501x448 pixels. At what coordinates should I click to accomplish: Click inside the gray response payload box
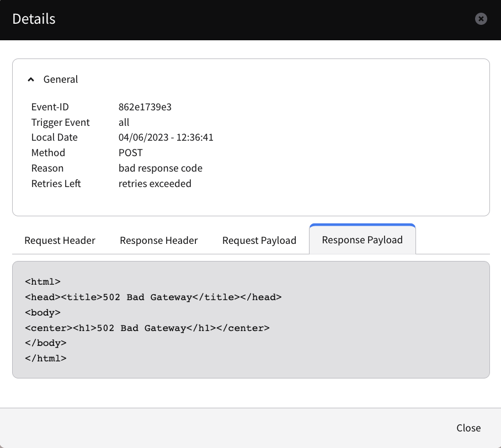251,320
